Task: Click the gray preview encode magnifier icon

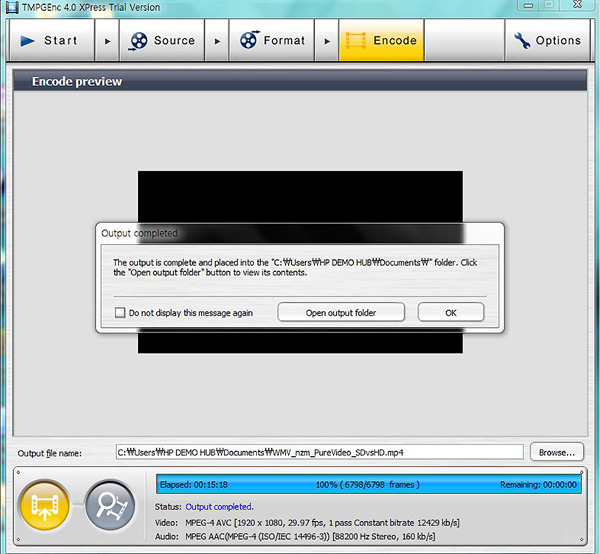Action: [110, 505]
